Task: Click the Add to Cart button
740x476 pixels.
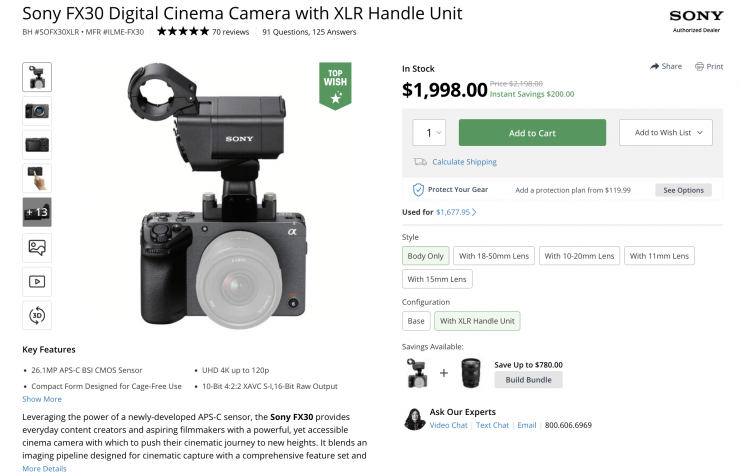Action: (x=532, y=133)
